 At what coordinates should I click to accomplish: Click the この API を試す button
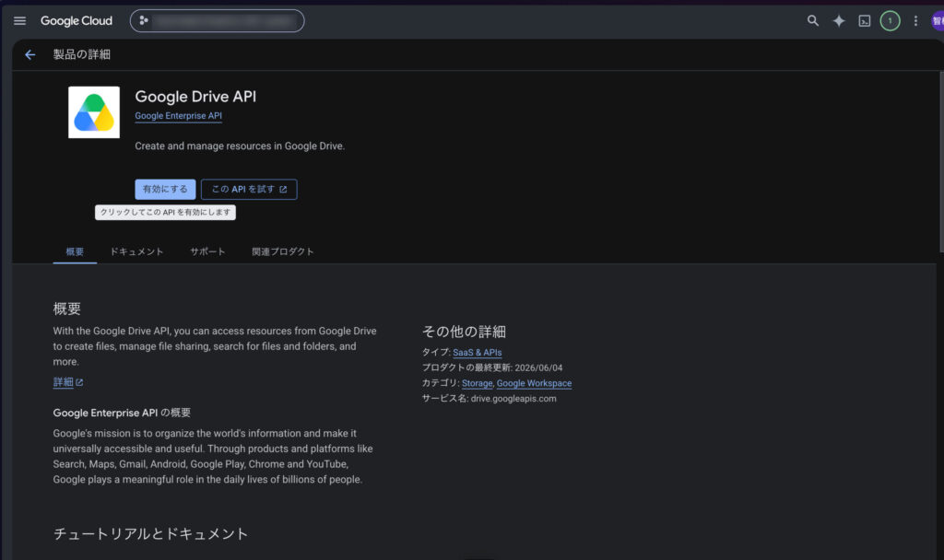click(249, 189)
